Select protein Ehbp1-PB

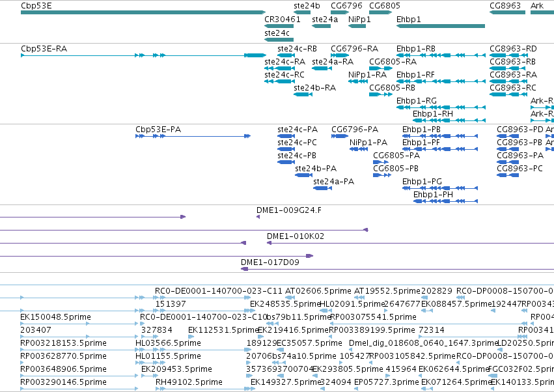tap(421, 130)
